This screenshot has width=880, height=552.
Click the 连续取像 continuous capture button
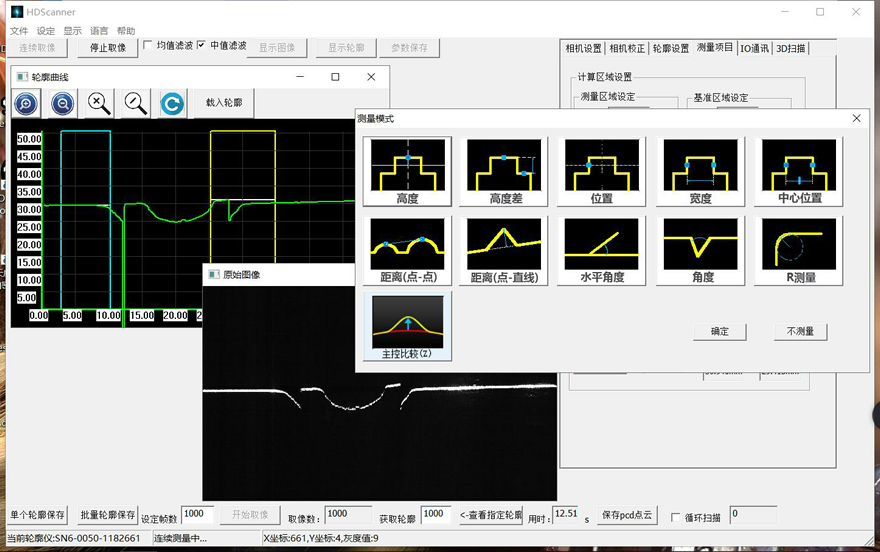[x=37, y=48]
